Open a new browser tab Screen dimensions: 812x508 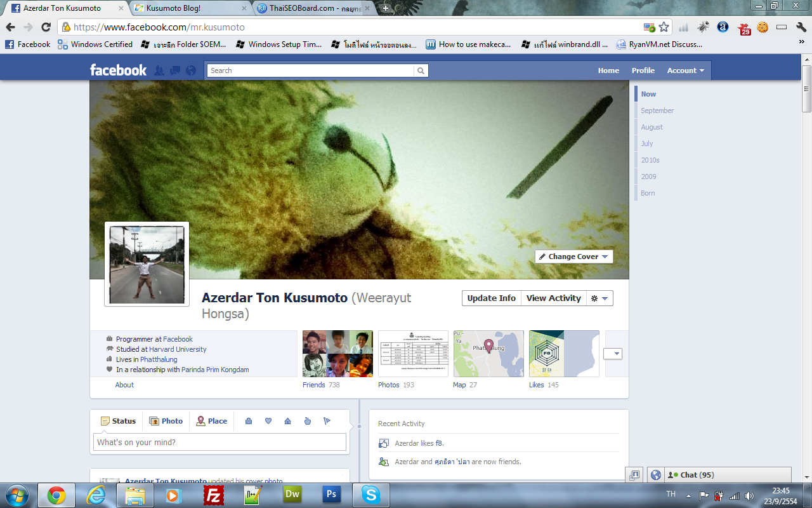pos(384,8)
